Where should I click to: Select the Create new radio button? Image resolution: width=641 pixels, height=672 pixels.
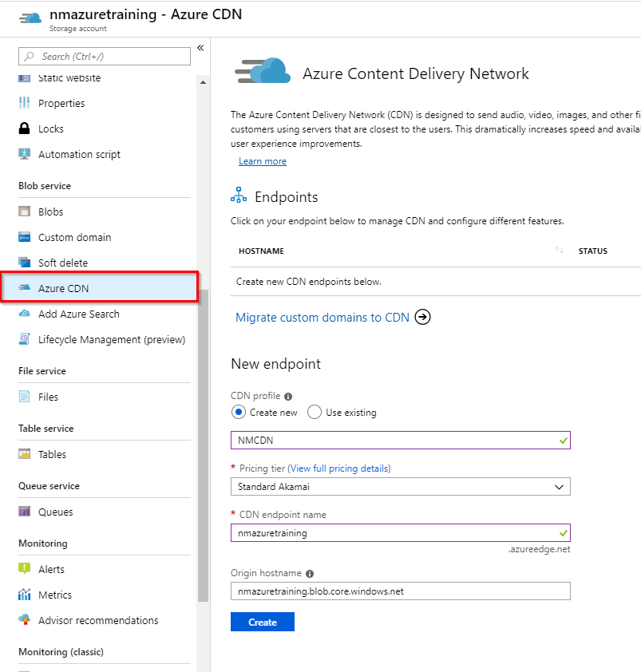pos(238,413)
